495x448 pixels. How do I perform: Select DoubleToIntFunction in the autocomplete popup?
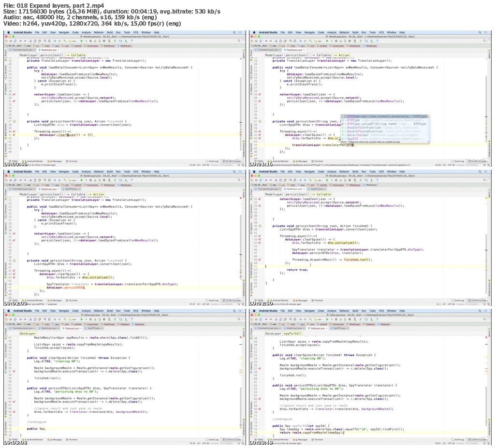point(385,128)
